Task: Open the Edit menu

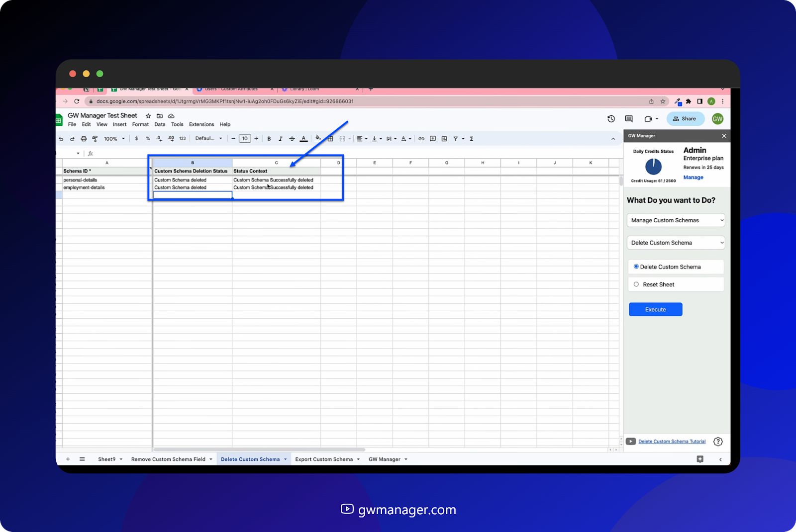Action: (87, 125)
